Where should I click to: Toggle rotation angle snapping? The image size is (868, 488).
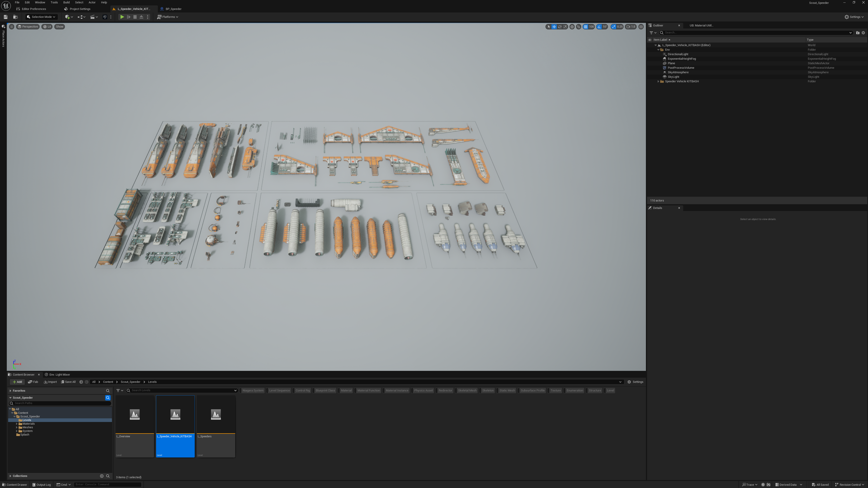[599, 27]
